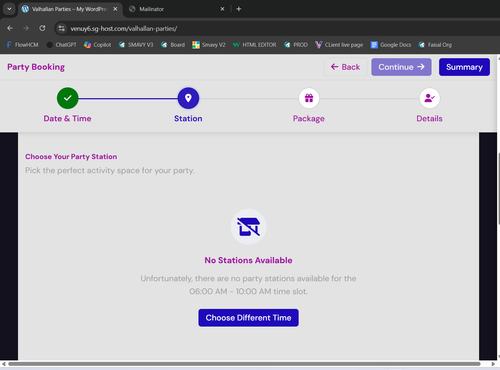This screenshot has height=370, width=500.
Task: Open Board bookmark
Action: point(173,45)
